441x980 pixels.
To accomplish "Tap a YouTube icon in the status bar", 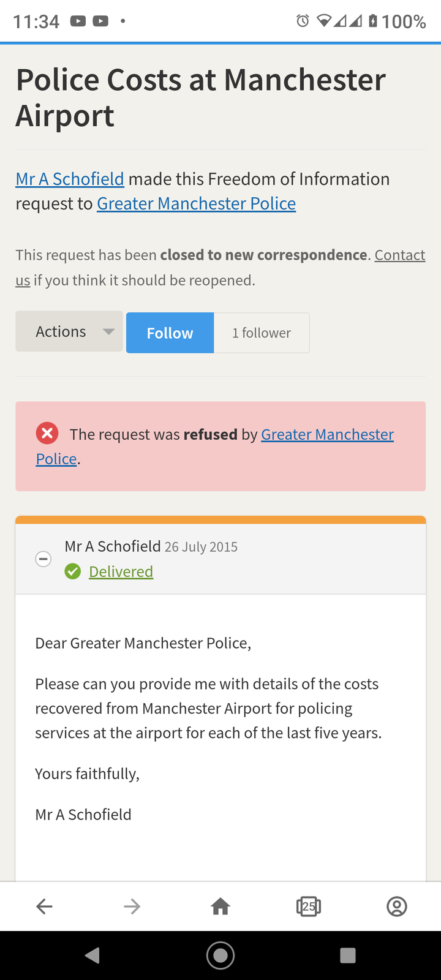I will point(78,20).
